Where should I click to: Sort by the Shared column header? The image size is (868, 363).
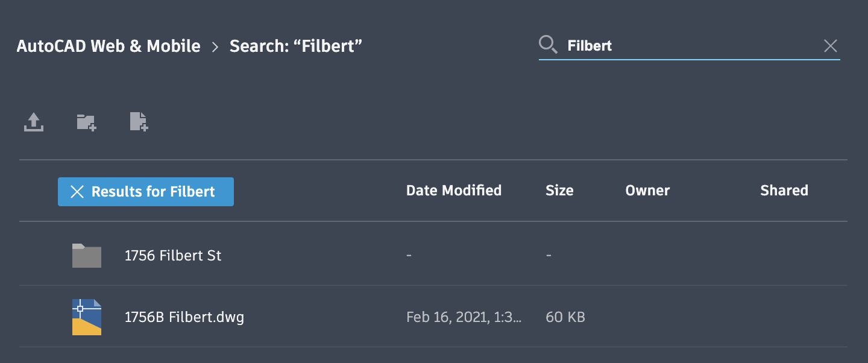pyautogui.click(x=784, y=191)
